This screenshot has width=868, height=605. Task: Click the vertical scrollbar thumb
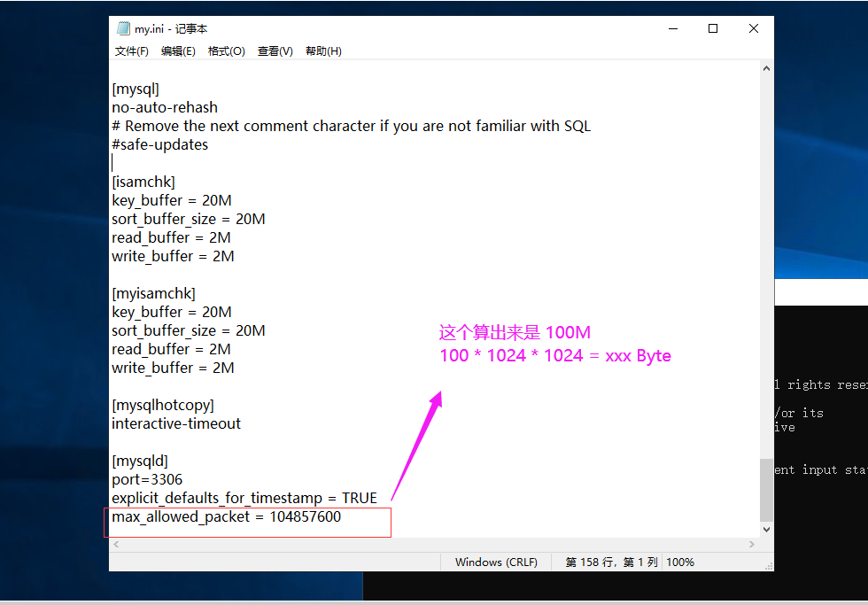pyautogui.click(x=766, y=490)
